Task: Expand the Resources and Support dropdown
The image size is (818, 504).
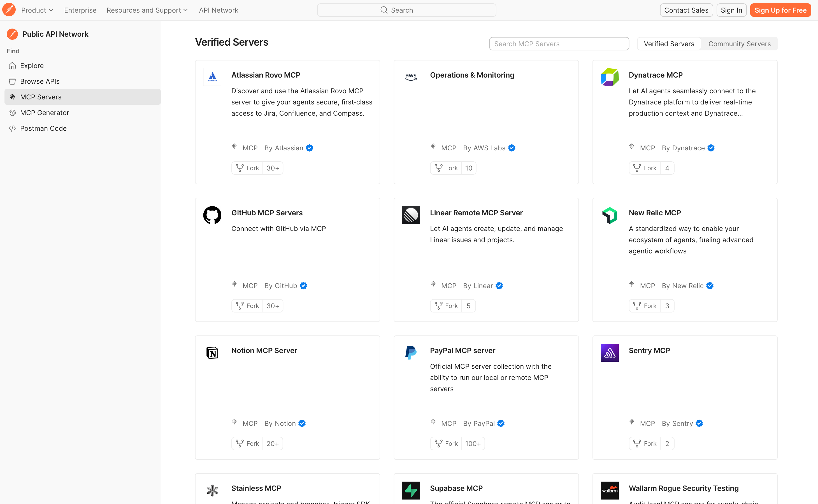Action: click(147, 10)
